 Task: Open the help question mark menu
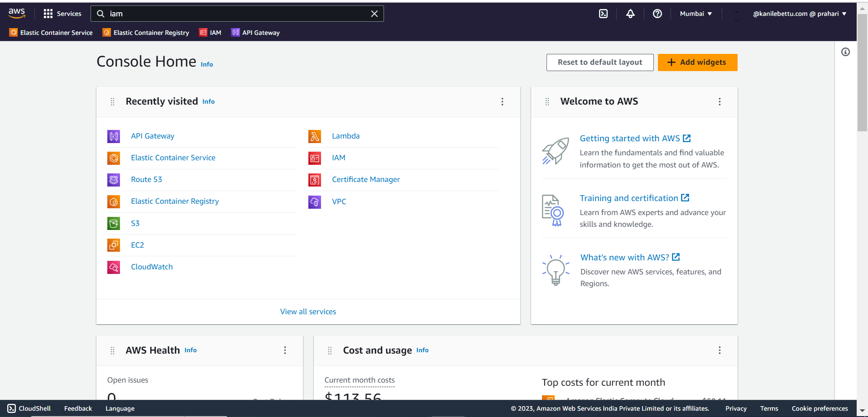coord(657,14)
